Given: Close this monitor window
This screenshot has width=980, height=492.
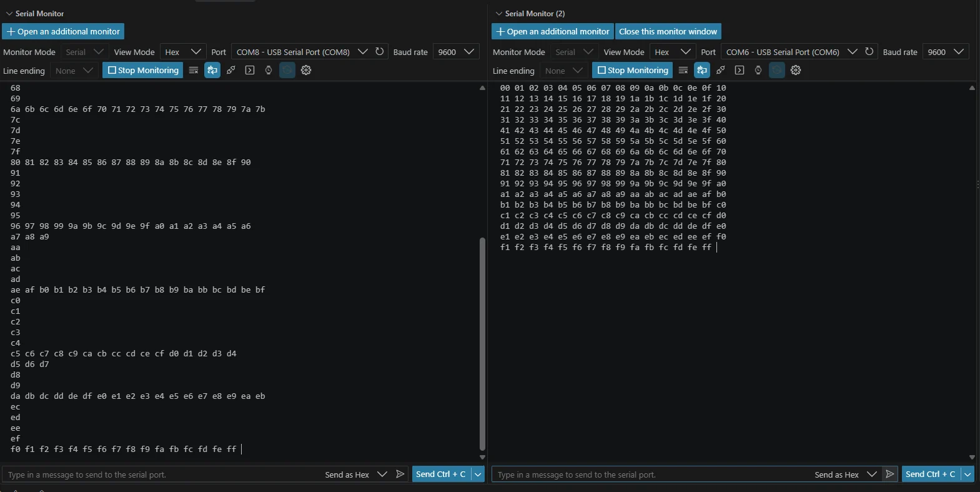Looking at the screenshot, I should tap(668, 31).
